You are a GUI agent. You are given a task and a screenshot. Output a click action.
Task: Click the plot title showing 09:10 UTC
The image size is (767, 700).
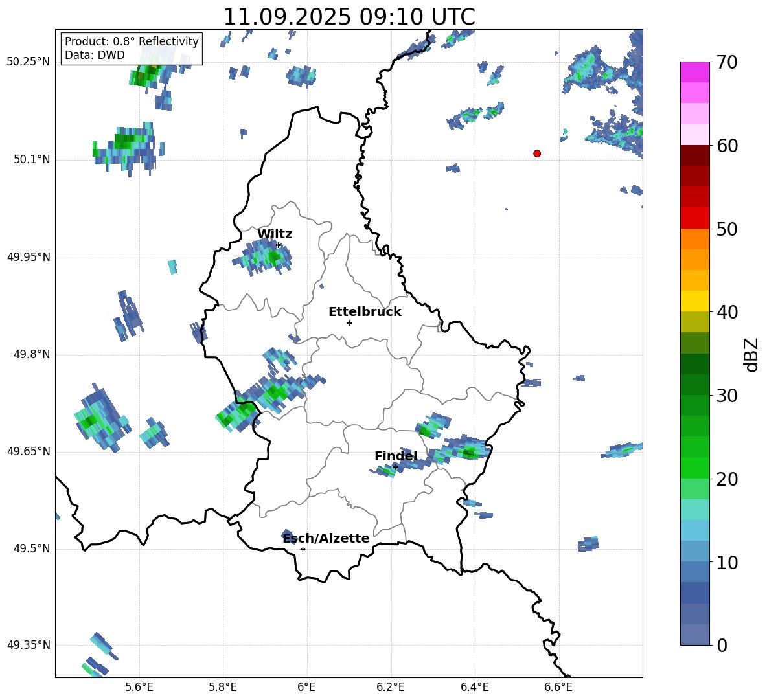click(349, 17)
